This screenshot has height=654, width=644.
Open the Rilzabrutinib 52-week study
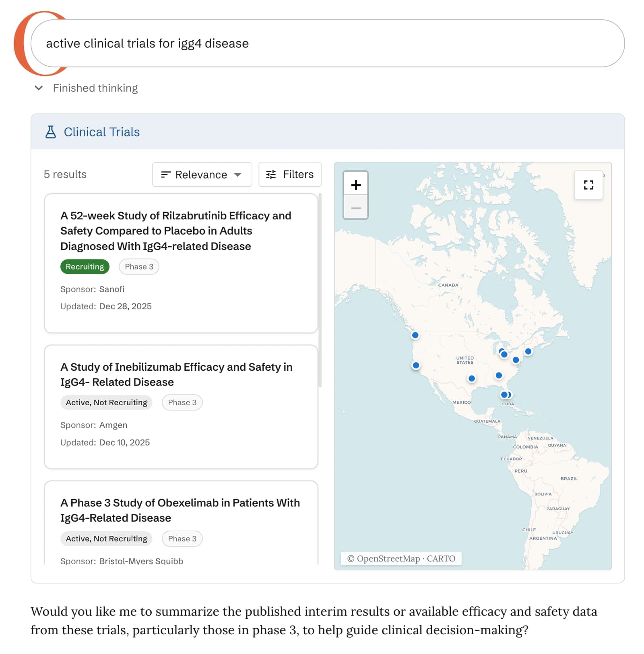175,231
